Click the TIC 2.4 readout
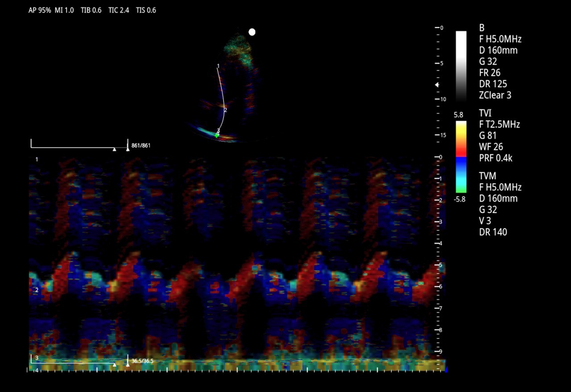 click(x=119, y=10)
